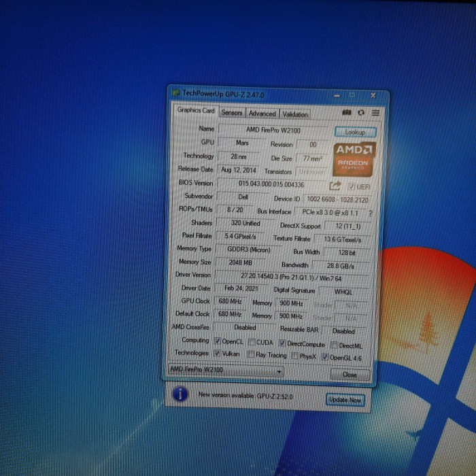Click the Subvendor field showing Dell
476x476 pixels.
pyautogui.click(x=243, y=197)
